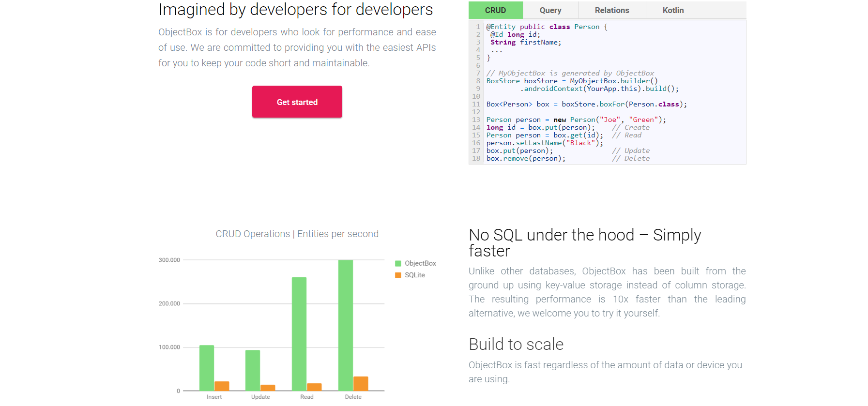Click the Update axis label
868x406 pixels.
pos(260,397)
